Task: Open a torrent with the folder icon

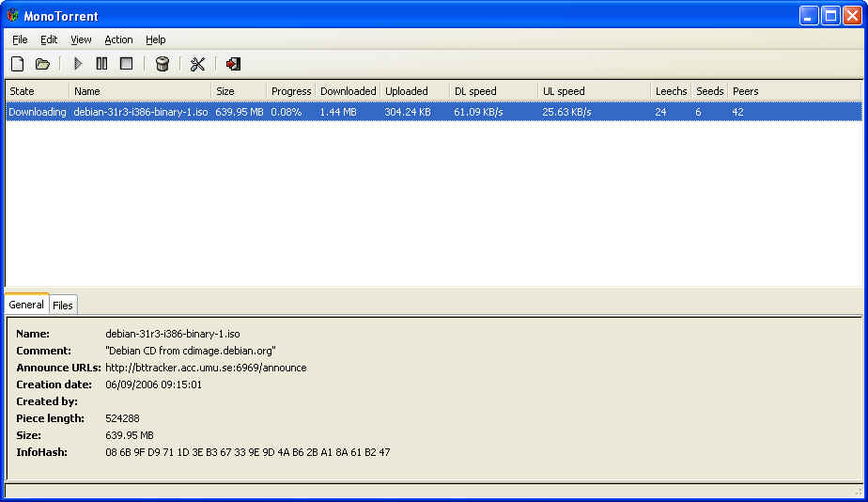Action: [x=42, y=64]
